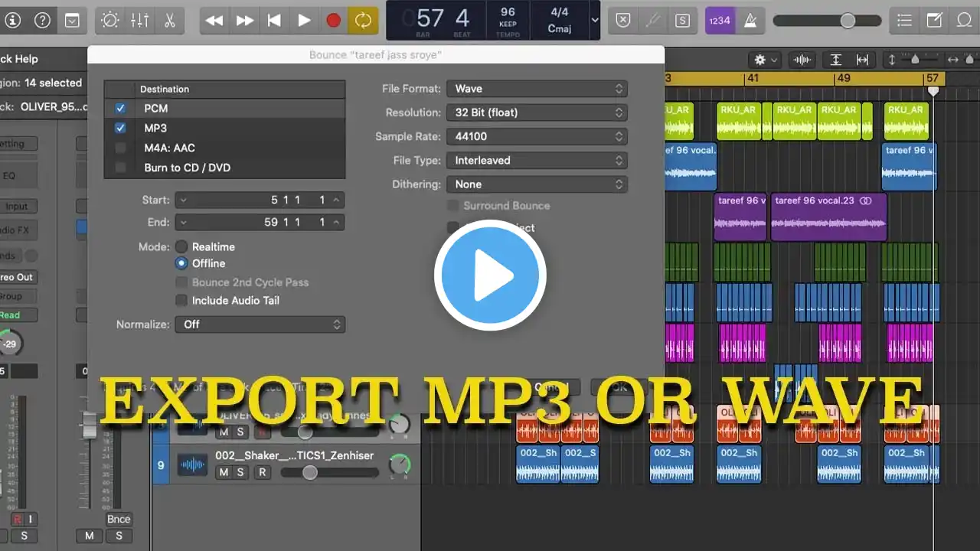This screenshot has width=980, height=551.
Task: Toggle the Cycle loop button
Action: click(363, 21)
